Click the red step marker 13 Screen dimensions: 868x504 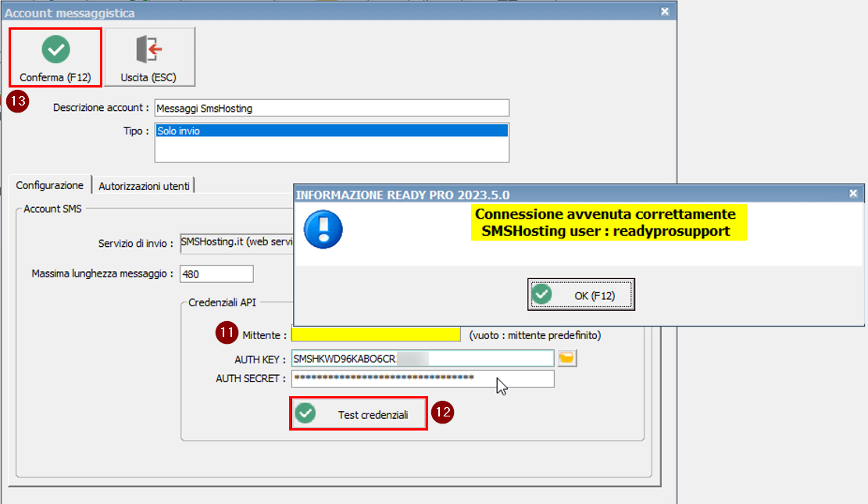[18, 102]
